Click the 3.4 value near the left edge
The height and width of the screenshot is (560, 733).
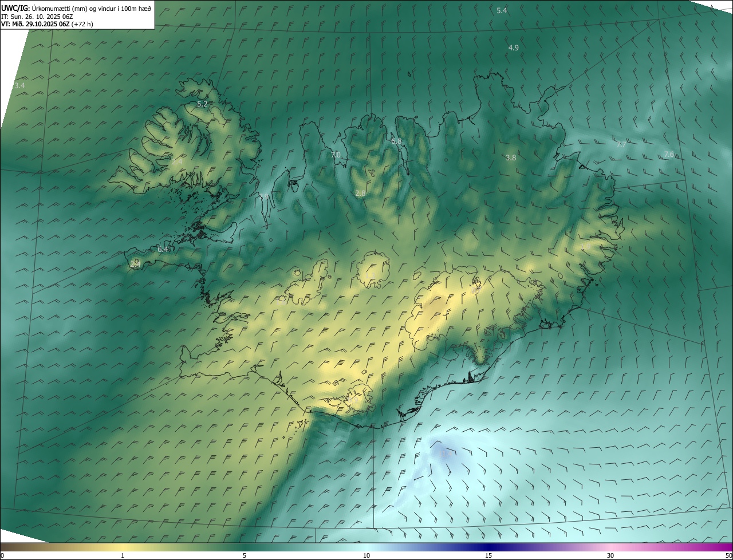pos(19,85)
